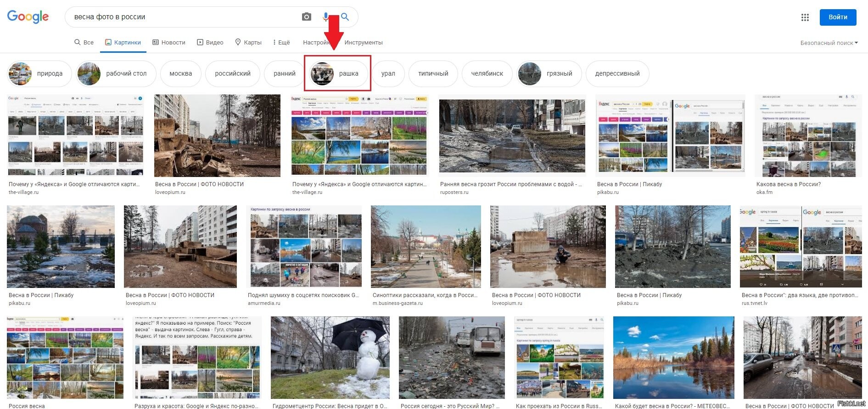
Task: Click the Google logo
Action: (28, 17)
